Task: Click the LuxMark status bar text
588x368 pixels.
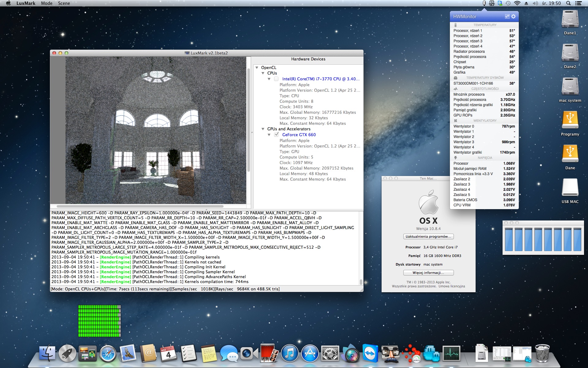Action: (165, 289)
